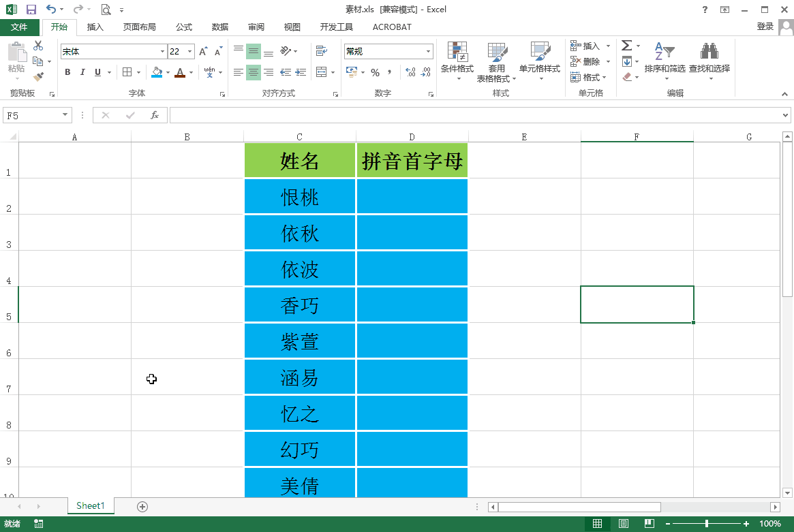Open 套用表格格式 table styles
794x532 pixels.
coord(496,62)
